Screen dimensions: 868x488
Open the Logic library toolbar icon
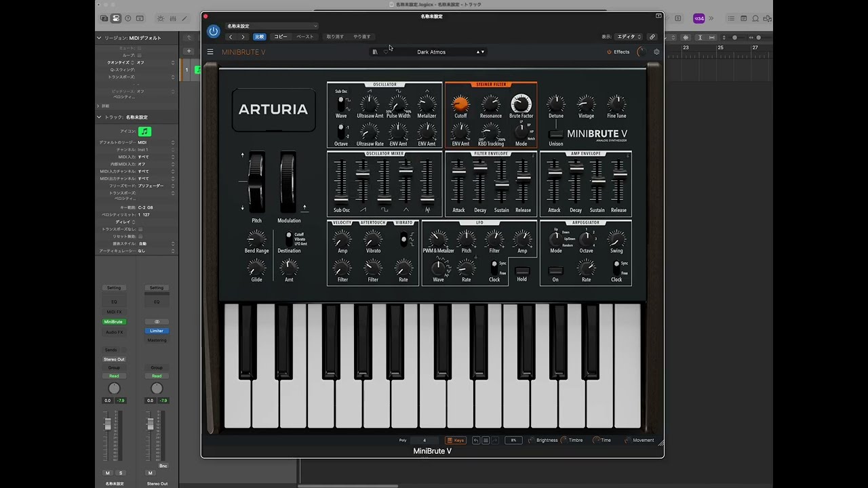tap(104, 18)
